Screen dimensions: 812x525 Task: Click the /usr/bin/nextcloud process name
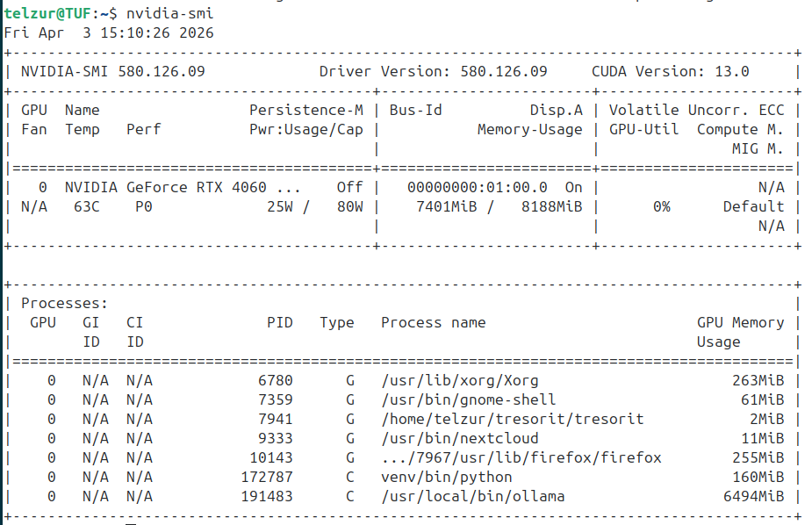[x=459, y=438]
